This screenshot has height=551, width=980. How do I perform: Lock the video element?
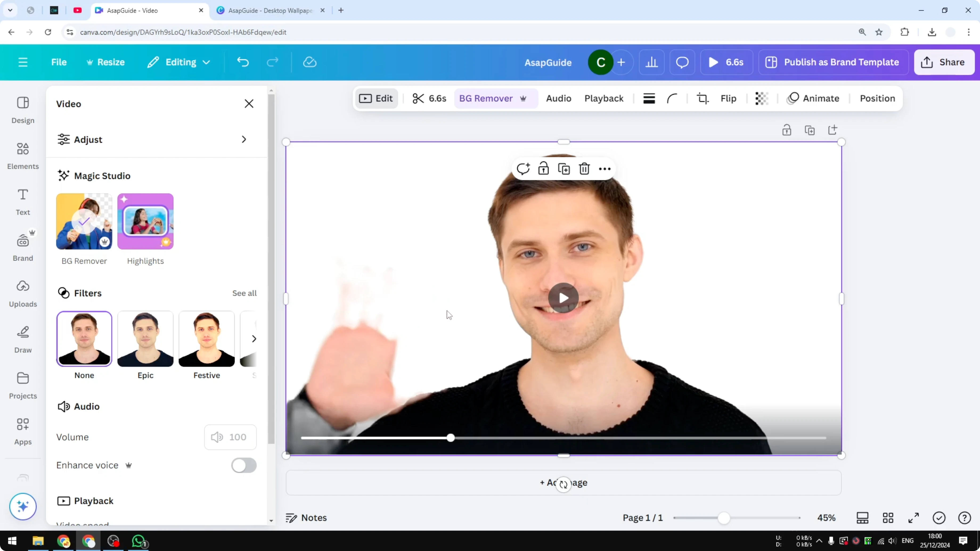click(543, 168)
